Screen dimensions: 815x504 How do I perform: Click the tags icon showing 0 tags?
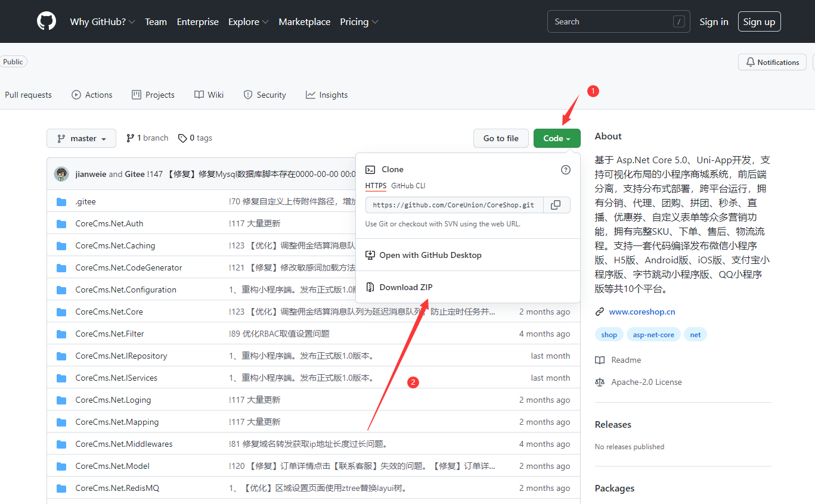pyautogui.click(x=182, y=138)
